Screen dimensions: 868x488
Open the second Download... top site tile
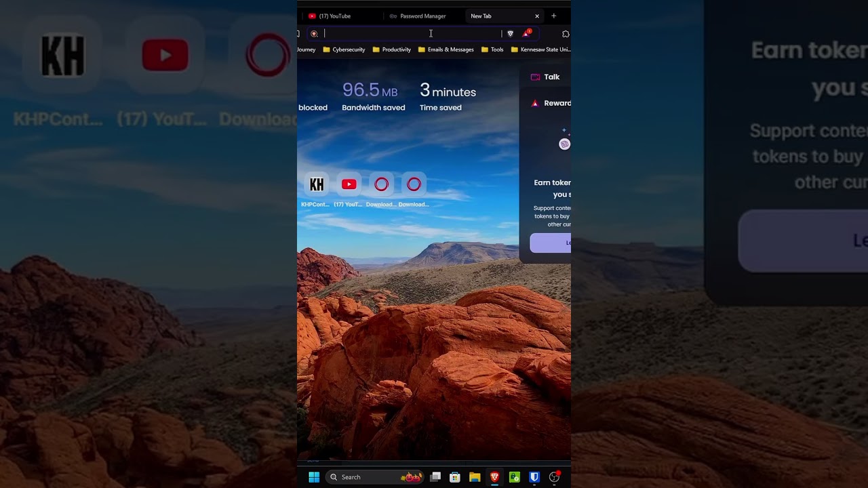tap(414, 190)
